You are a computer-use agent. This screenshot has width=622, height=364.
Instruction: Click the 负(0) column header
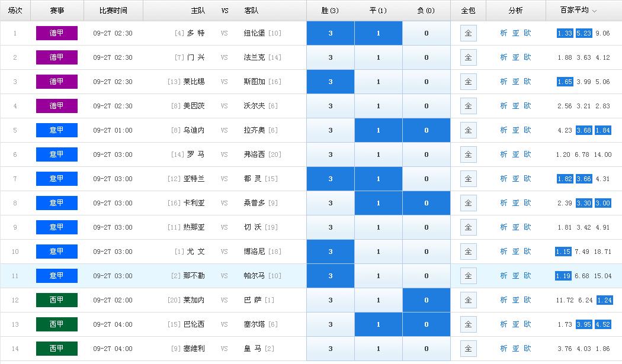(426, 11)
